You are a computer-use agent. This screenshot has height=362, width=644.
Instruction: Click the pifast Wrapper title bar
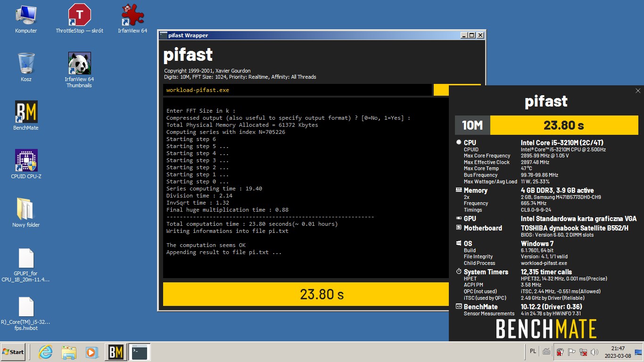(x=309, y=35)
